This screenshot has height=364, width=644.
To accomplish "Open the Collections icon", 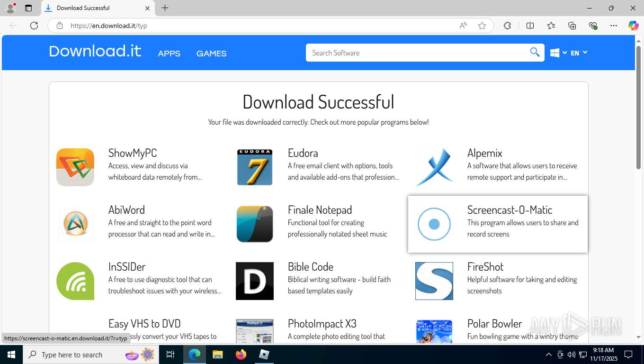I will pos(572,26).
